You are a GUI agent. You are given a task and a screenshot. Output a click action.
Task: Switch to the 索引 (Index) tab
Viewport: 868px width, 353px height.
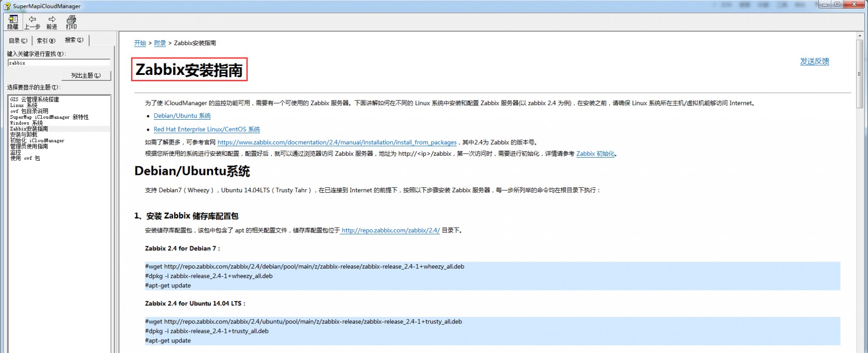(x=46, y=41)
